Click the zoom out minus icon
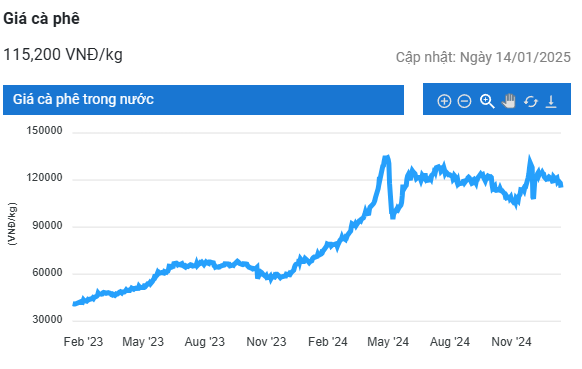582x369 pixels. point(464,101)
